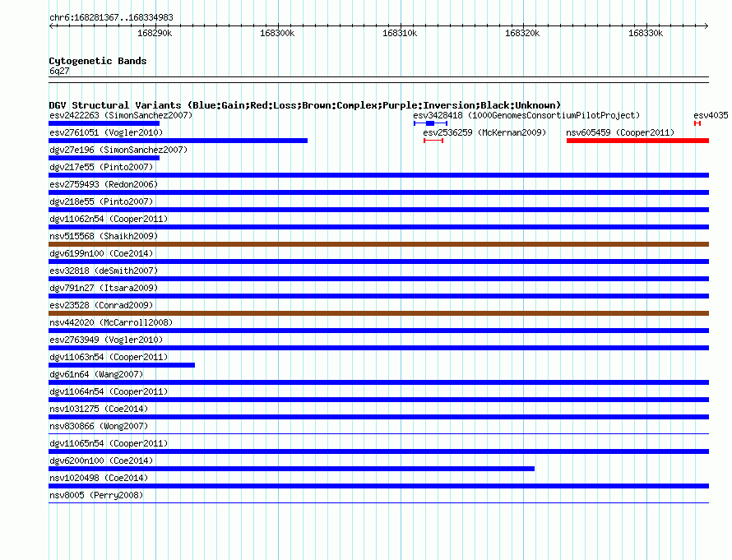The height and width of the screenshot is (560, 732).
Task: Open variant dgv11064n54 (Cooper2011) label
Action: (x=109, y=391)
